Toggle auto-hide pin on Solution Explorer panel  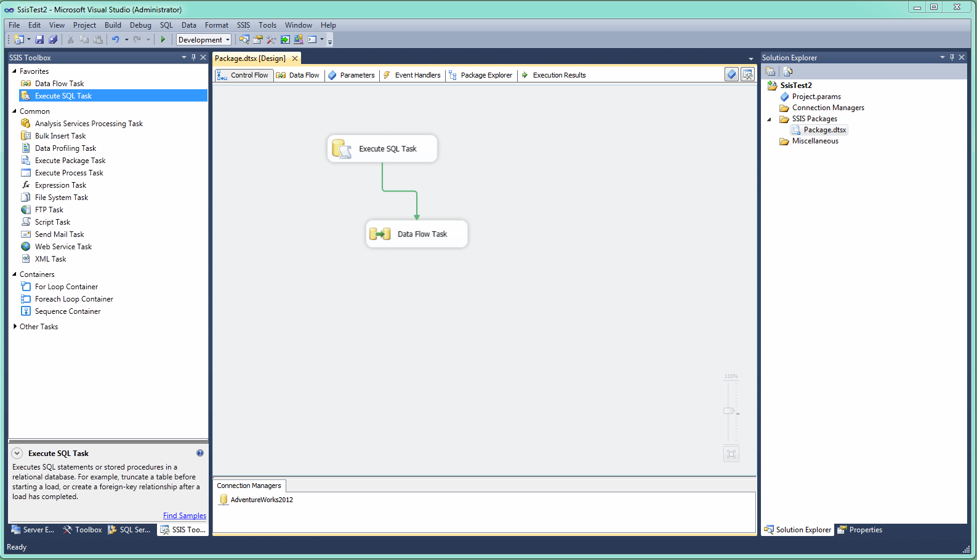pyautogui.click(x=952, y=57)
